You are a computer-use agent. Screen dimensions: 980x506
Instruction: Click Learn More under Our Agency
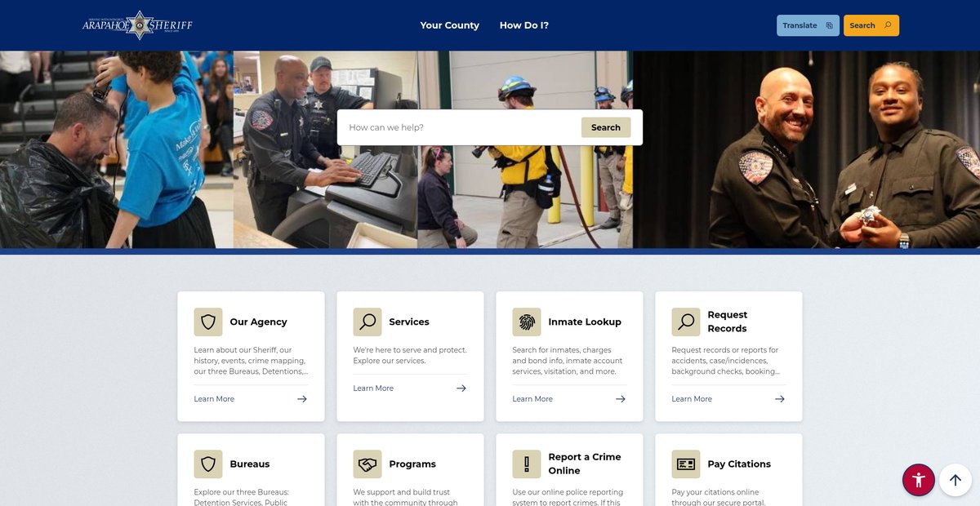[214, 399]
